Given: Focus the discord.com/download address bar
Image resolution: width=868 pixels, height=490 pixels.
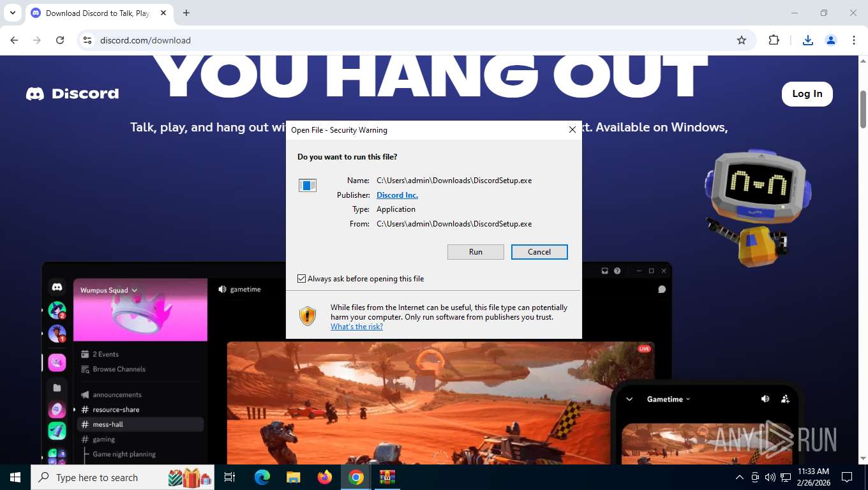Looking at the screenshot, I should tap(408, 40).
